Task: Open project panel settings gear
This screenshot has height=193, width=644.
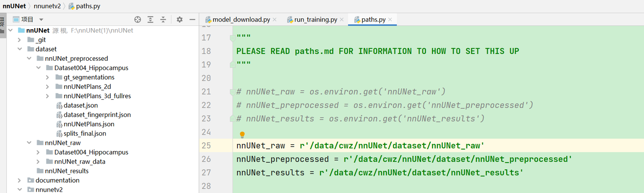Action: pos(179,19)
